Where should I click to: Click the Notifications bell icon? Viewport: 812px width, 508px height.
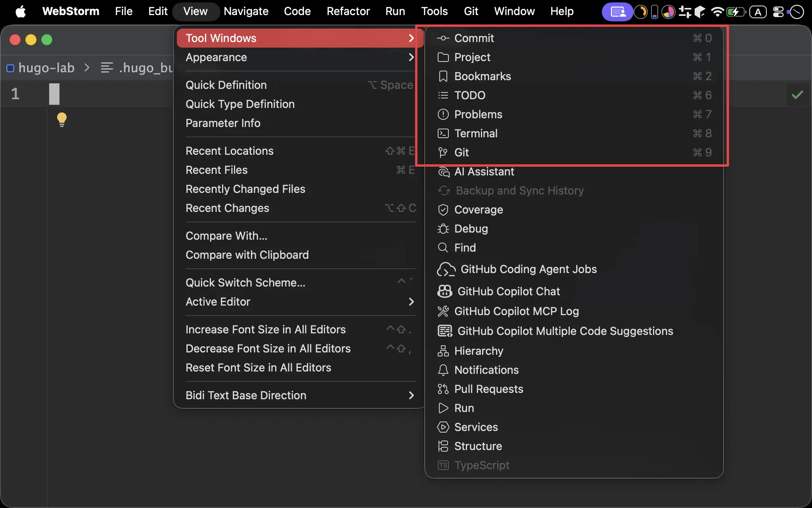(x=443, y=370)
